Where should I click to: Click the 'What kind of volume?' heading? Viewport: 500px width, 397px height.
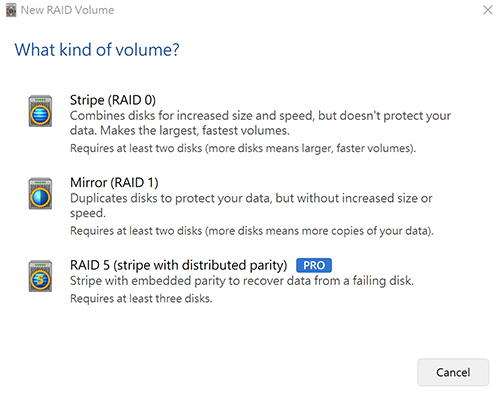coord(97,50)
